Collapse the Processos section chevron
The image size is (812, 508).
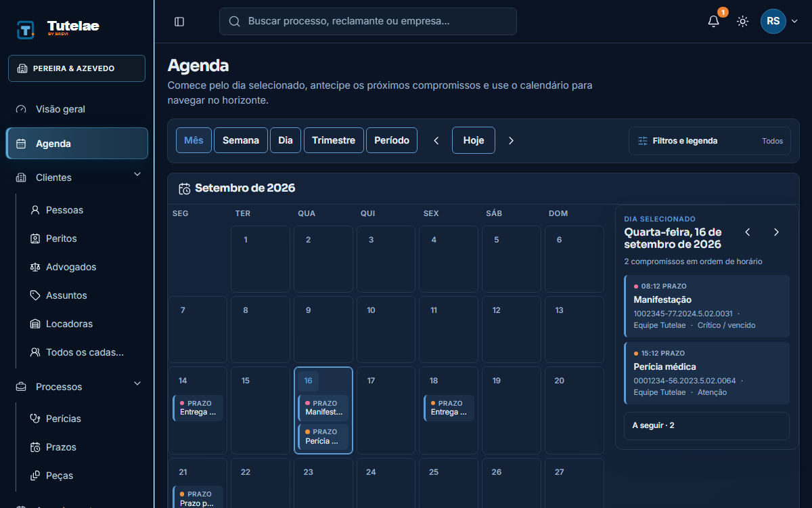[137, 384]
